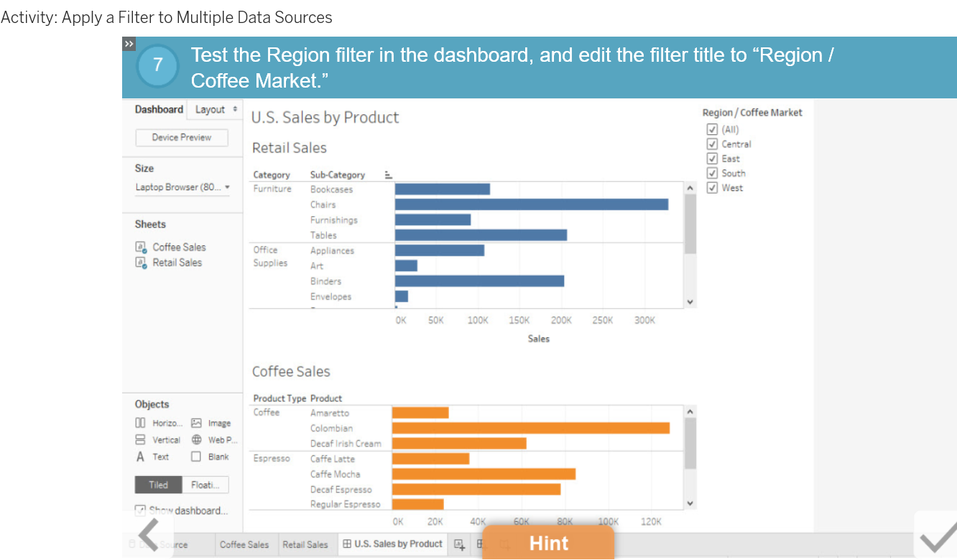The width and height of the screenshot is (957, 560).
Task: Click the Furnishings row label
Action: (x=333, y=220)
